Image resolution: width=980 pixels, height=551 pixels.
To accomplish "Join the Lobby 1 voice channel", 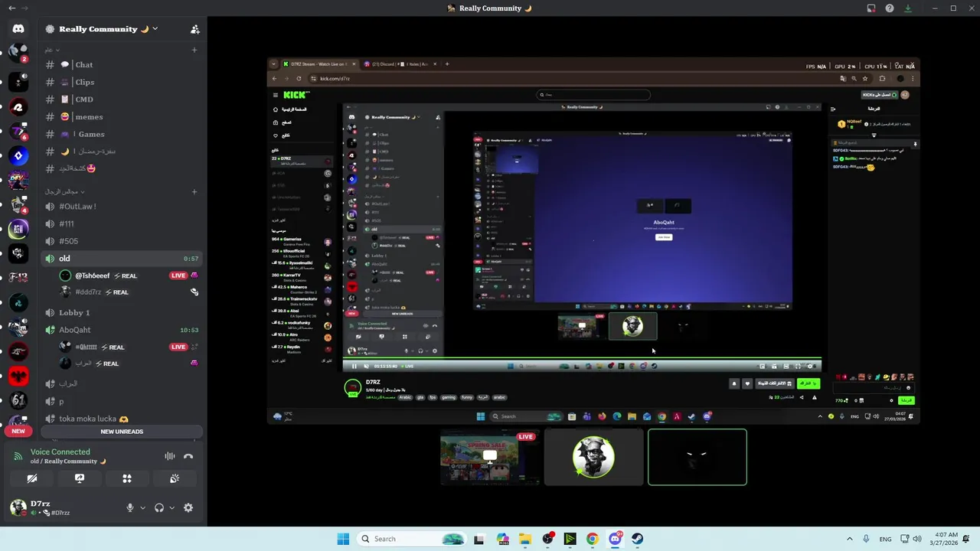I will click(x=122, y=312).
